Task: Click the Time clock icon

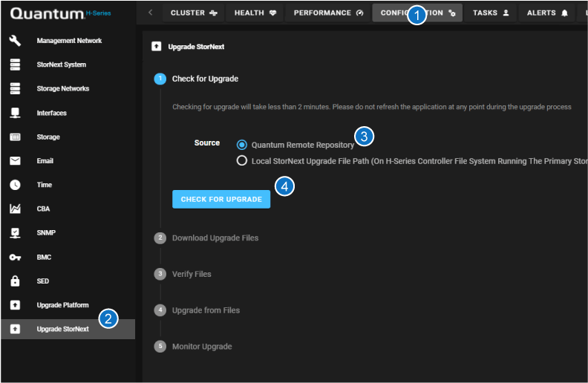Action: (x=14, y=185)
